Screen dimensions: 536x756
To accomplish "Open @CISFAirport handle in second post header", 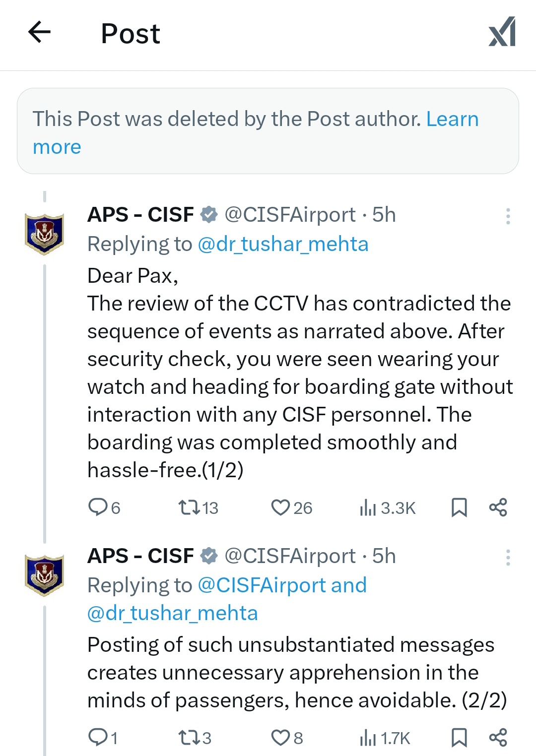I will point(290,556).
